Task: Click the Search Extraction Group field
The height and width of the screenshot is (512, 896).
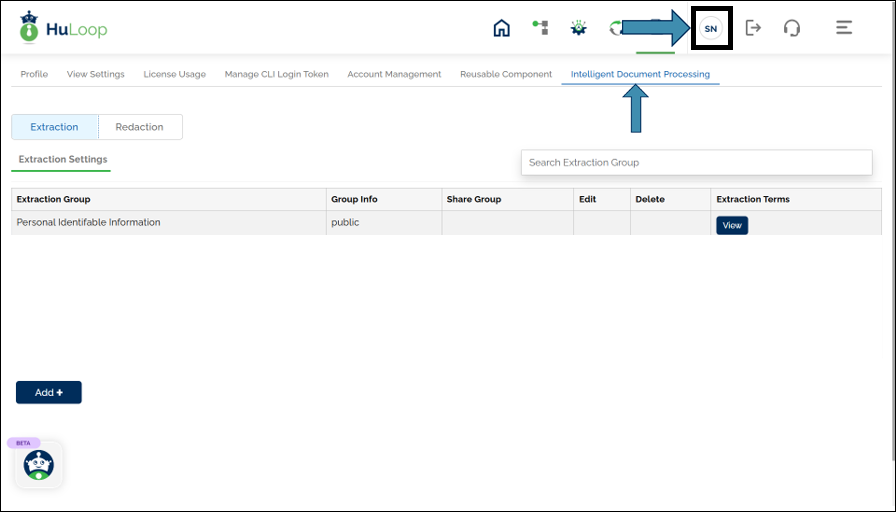Action: pyautogui.click(x=696, y=162)
